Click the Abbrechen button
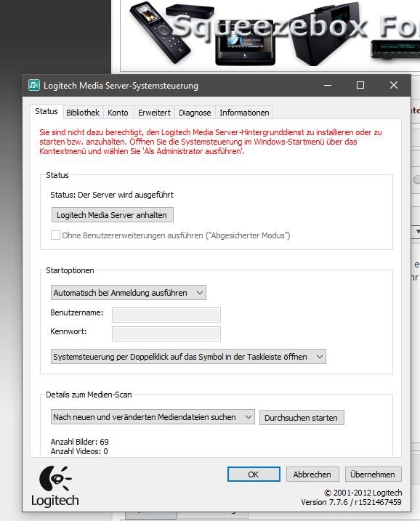 tap(312, 474)
